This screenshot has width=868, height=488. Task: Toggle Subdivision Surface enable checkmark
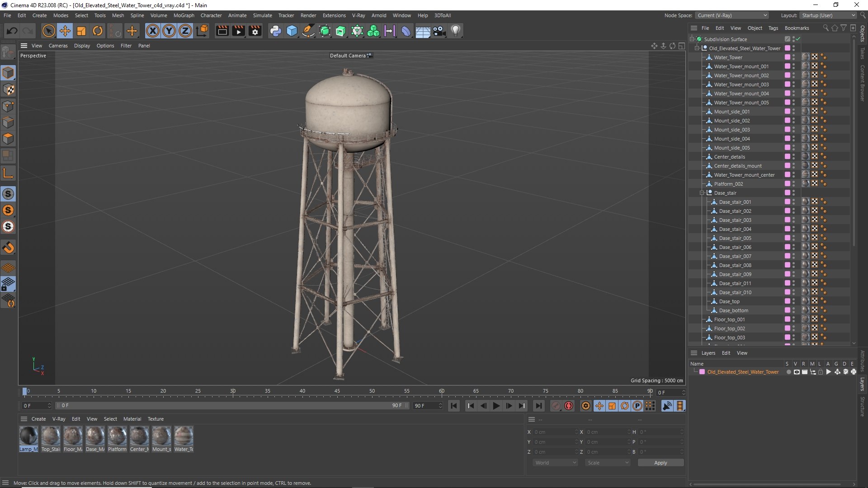click(x=798, y=39)
